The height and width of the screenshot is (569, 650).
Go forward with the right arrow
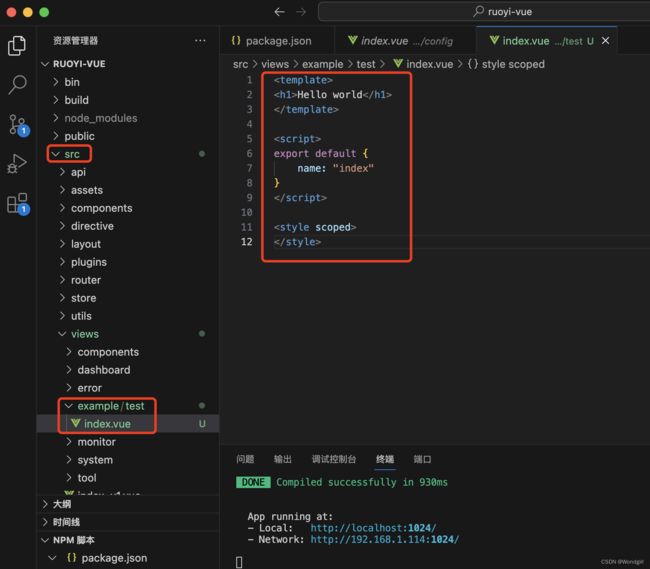click(x=301, y=12)
